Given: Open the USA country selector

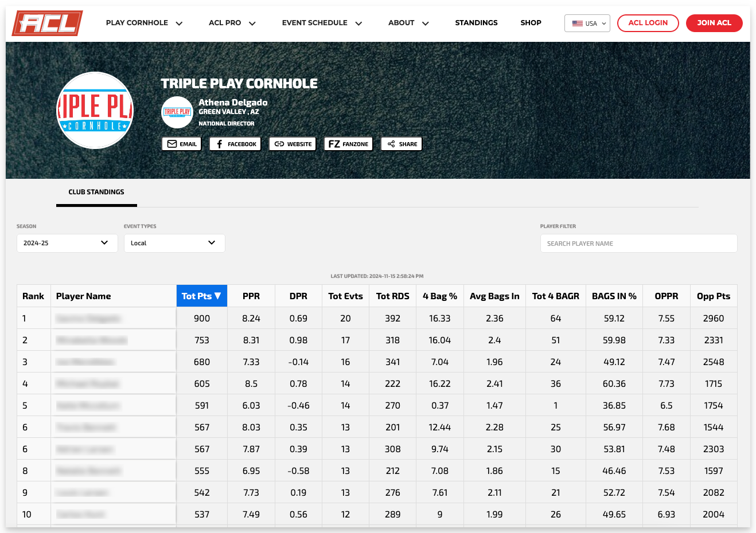Looking at the screenshot, I should tap(587, 23).
